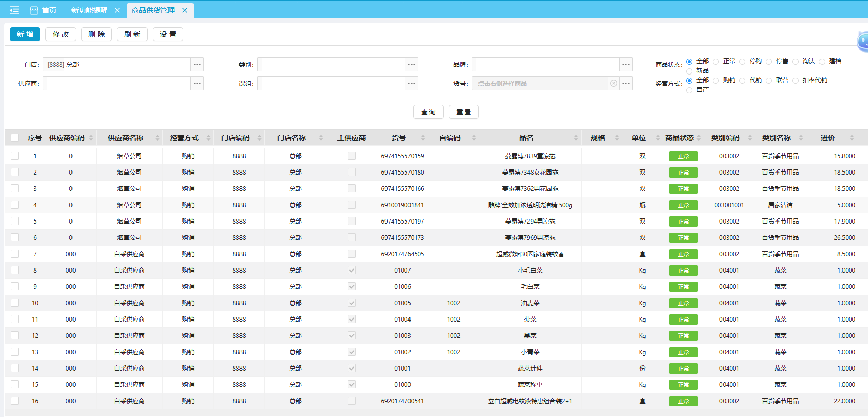Clear the 货号 field with the X icon

pos(614,83)
